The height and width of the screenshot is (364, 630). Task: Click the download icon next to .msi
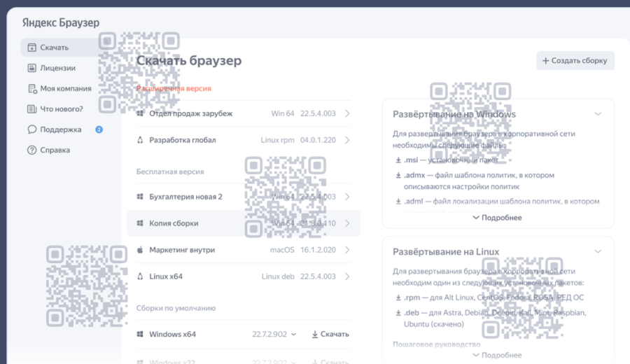398,160
